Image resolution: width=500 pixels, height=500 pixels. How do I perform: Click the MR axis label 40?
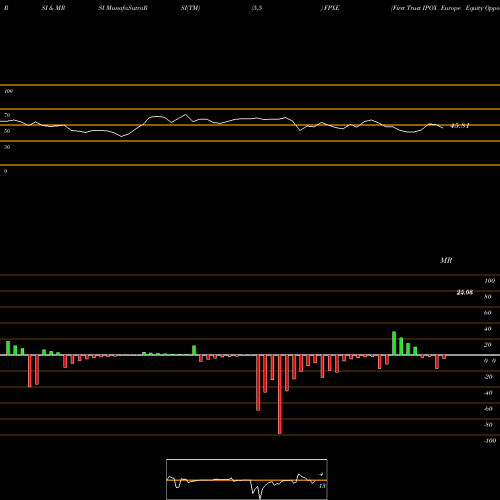(x=488, y=329)
